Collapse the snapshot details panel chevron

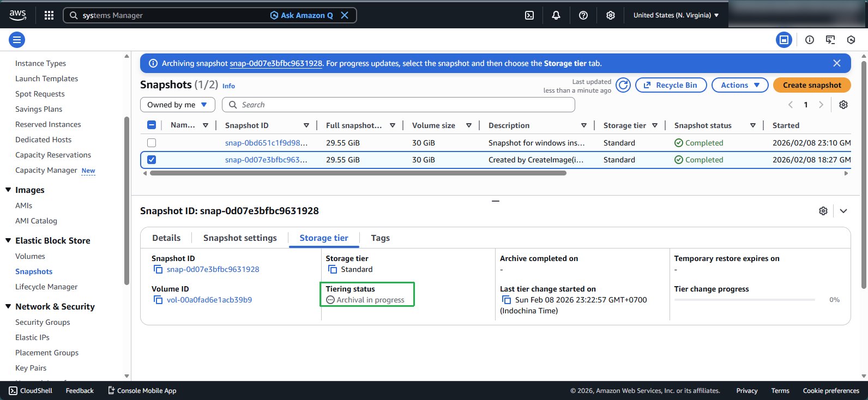843,211
